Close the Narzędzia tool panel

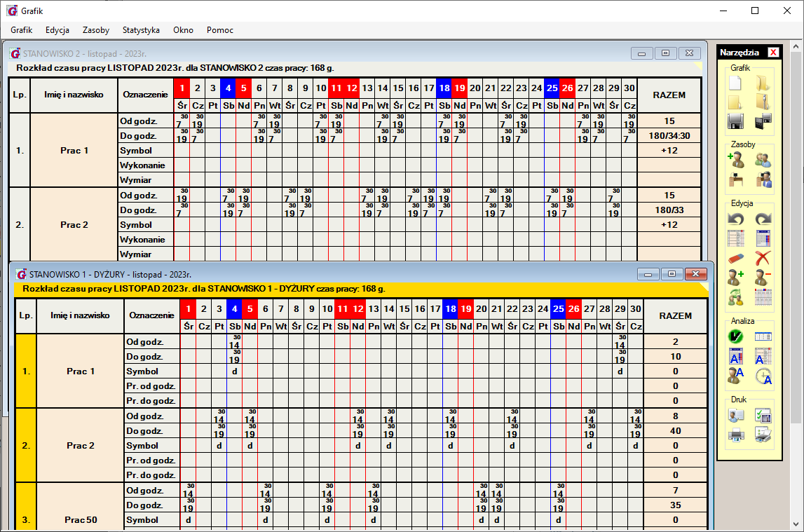click(x=772, y=53)
